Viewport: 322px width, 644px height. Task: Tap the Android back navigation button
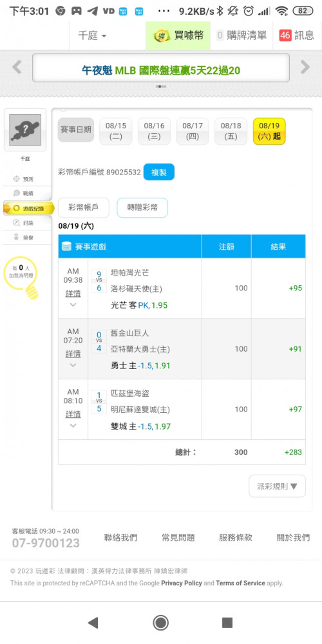tap(93, 623)
